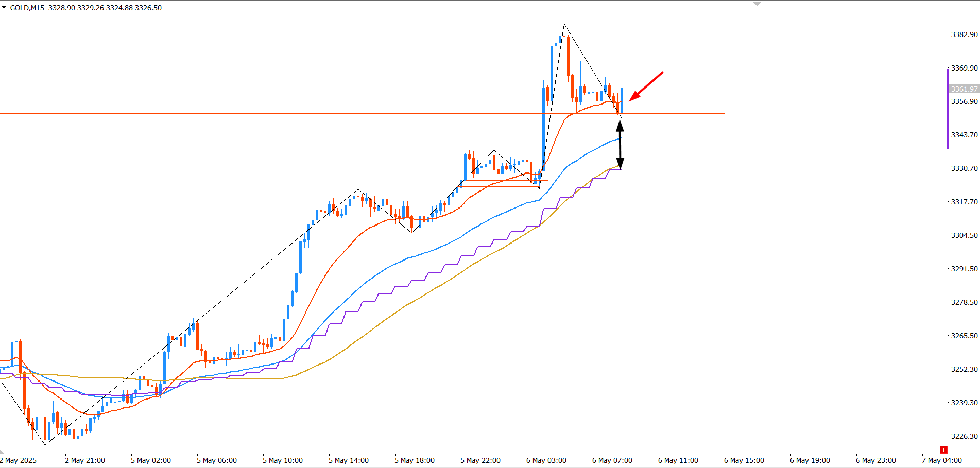Click the 5 May 06:00 time label
Screen dimensions: 980x468
tap(217, 460)
